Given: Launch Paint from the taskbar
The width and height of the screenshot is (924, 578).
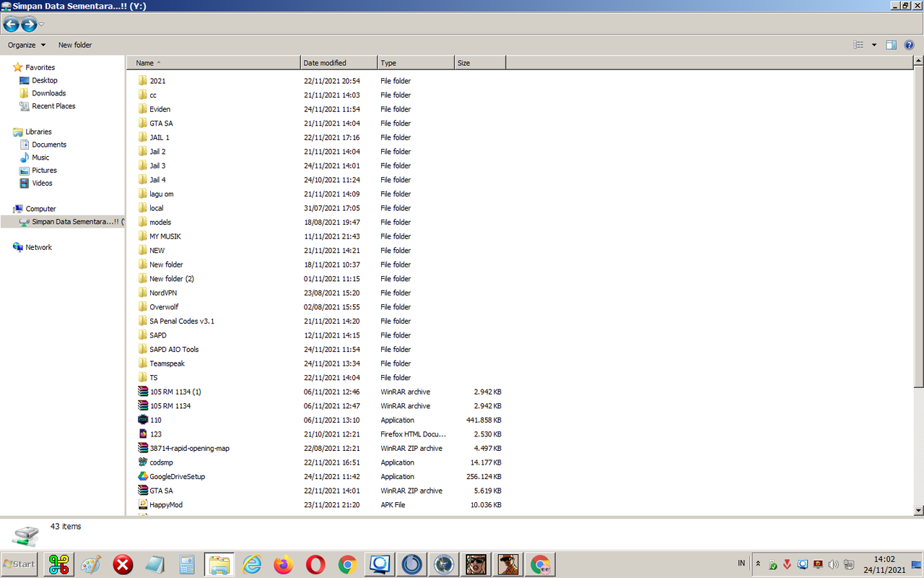Looking at the screenshot, I should tap(91, 564).
